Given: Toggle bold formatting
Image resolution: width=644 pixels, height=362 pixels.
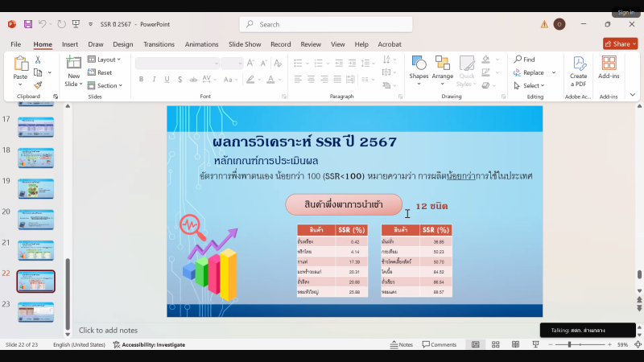Looking at the screenshot, I should click(141, 79).
